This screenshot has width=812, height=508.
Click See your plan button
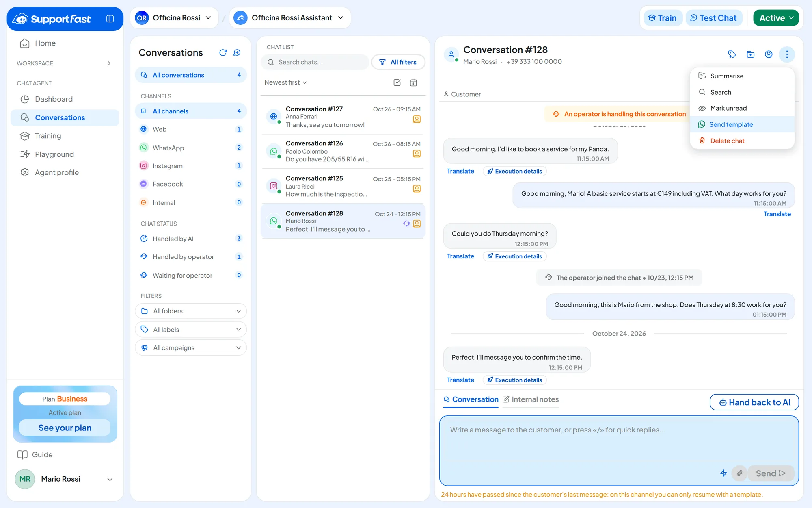point(65,428)
